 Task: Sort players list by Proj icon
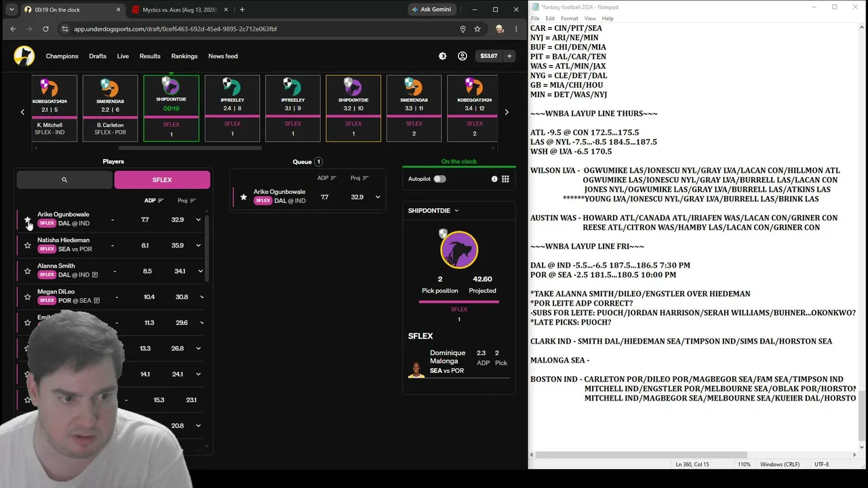[193, 201]
